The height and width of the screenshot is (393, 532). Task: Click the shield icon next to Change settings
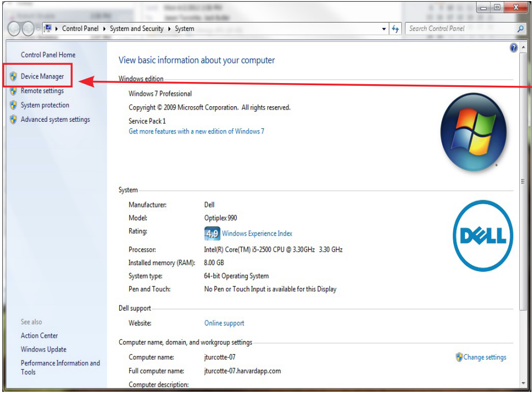(x=459, y=357)
